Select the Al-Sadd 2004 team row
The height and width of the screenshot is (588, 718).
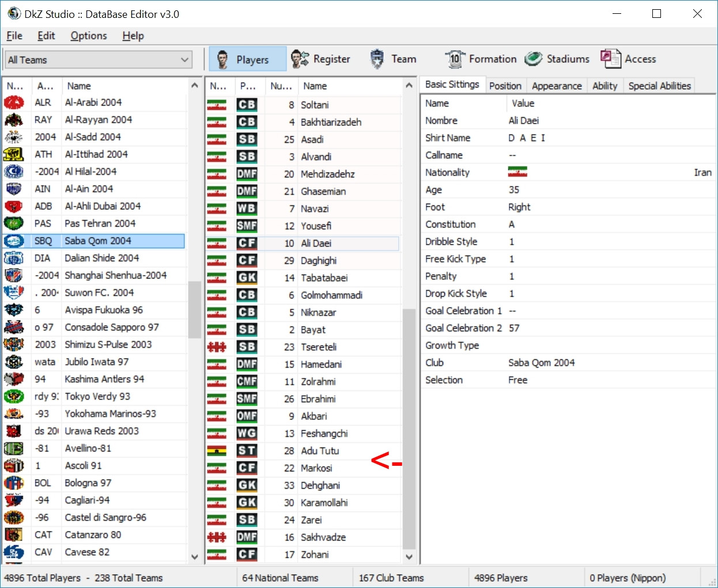pyautogui.click(x=94, y=137)
